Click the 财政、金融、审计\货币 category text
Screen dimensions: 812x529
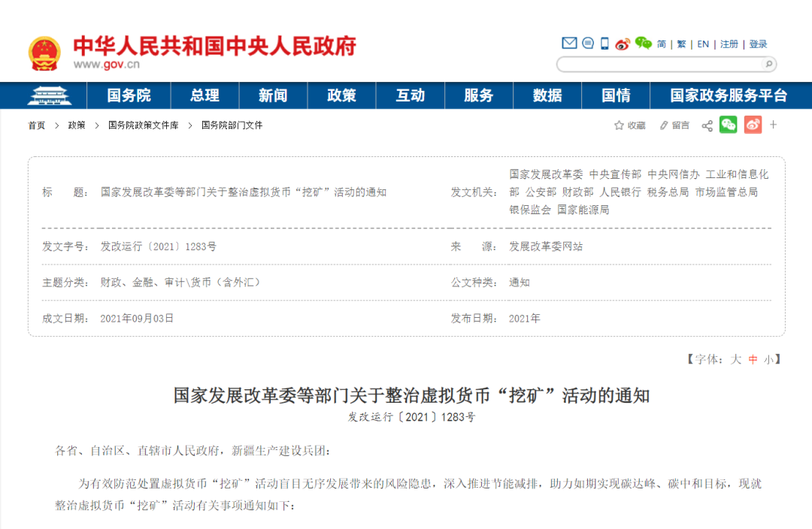tap(180, 282)
